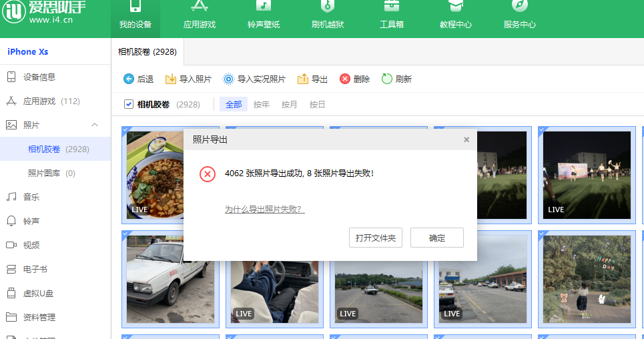644x339 pixels.
Task: Click the iPhone Xs device name
Action: point(27,52)
